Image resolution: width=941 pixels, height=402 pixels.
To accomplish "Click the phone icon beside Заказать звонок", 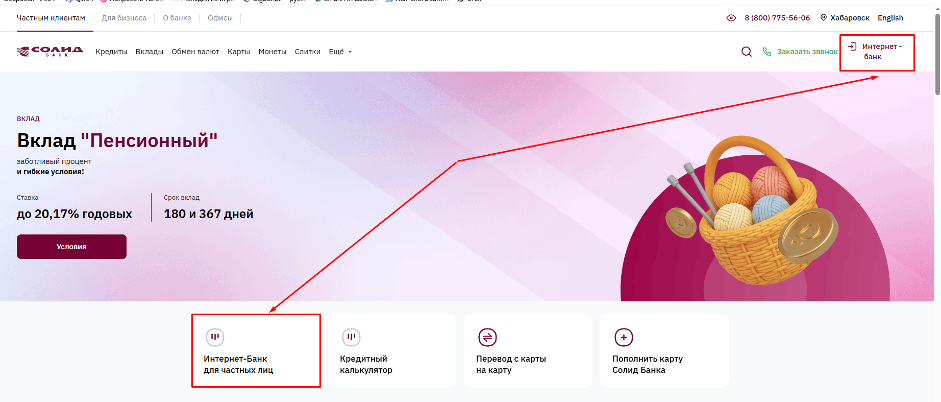I will click(767, 51).
